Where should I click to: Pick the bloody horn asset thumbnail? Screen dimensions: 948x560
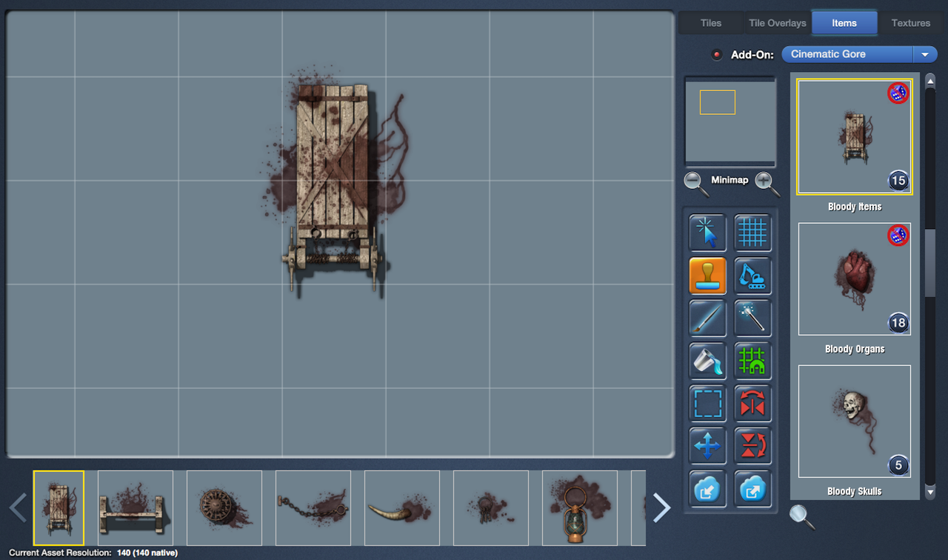coord(402,508)
